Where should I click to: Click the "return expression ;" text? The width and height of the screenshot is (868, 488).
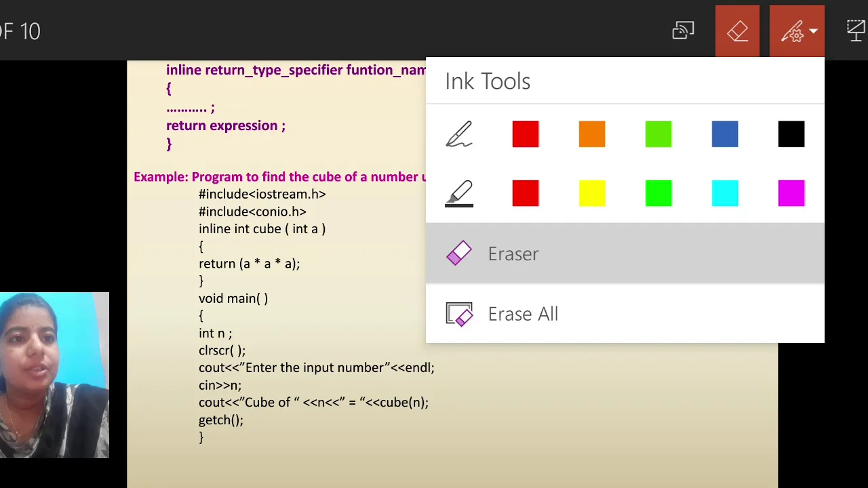(226, 126)
